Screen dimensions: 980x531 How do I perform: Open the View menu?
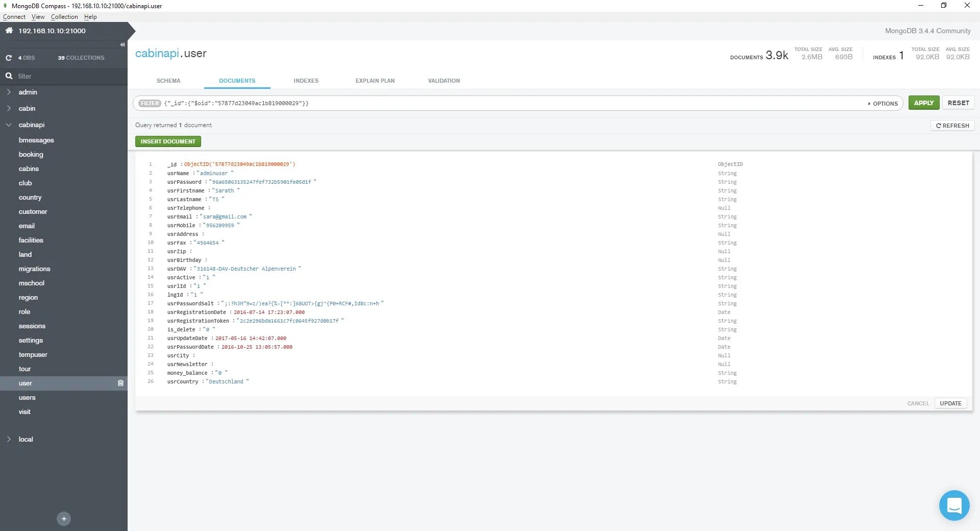click(x=38, y=17)
